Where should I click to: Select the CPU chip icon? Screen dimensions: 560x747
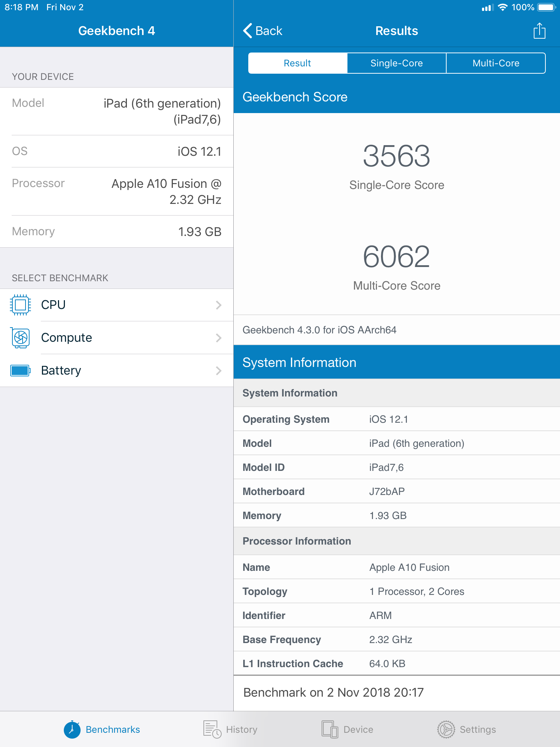[x=20, y=305]
